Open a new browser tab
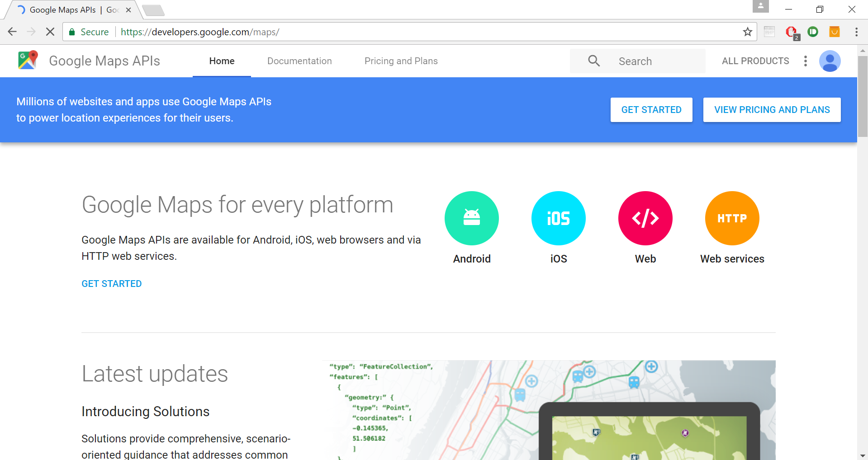Screen dimensions: 868x460 (x=153, y=10)
